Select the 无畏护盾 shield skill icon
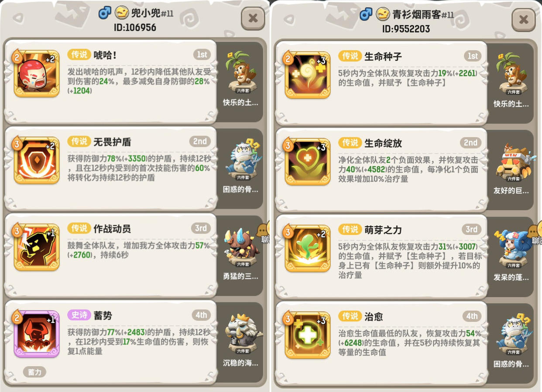The width and height of the screenshot is (542, 392). click(37, 160)
